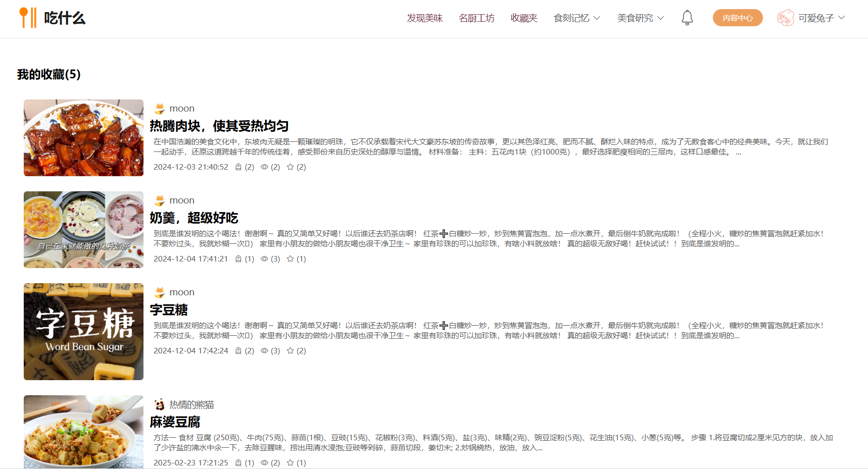
Task: Click the 吃什么 site title text
Action: 65,18
